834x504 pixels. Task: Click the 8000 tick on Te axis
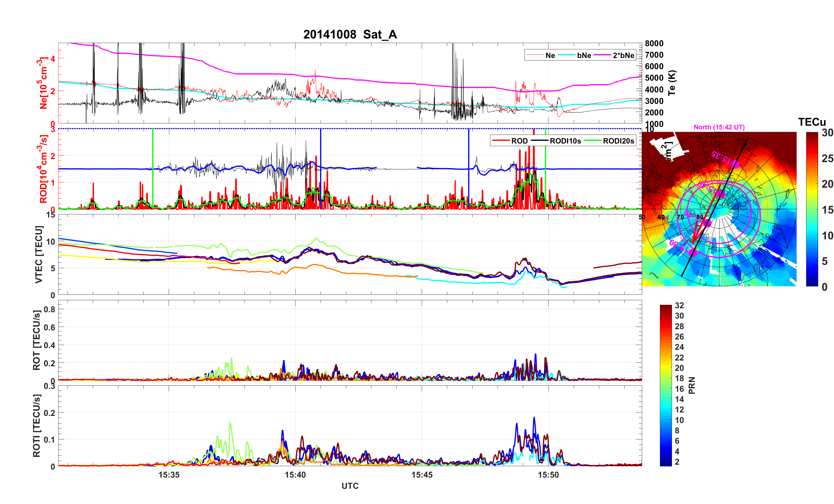click(x=654, y=43)
